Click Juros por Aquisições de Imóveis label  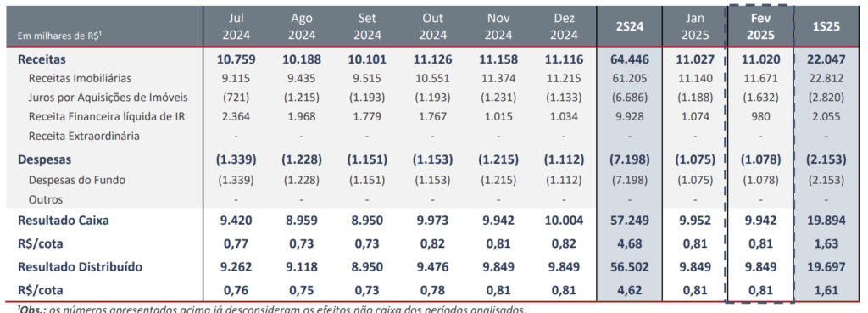point(108,98)
